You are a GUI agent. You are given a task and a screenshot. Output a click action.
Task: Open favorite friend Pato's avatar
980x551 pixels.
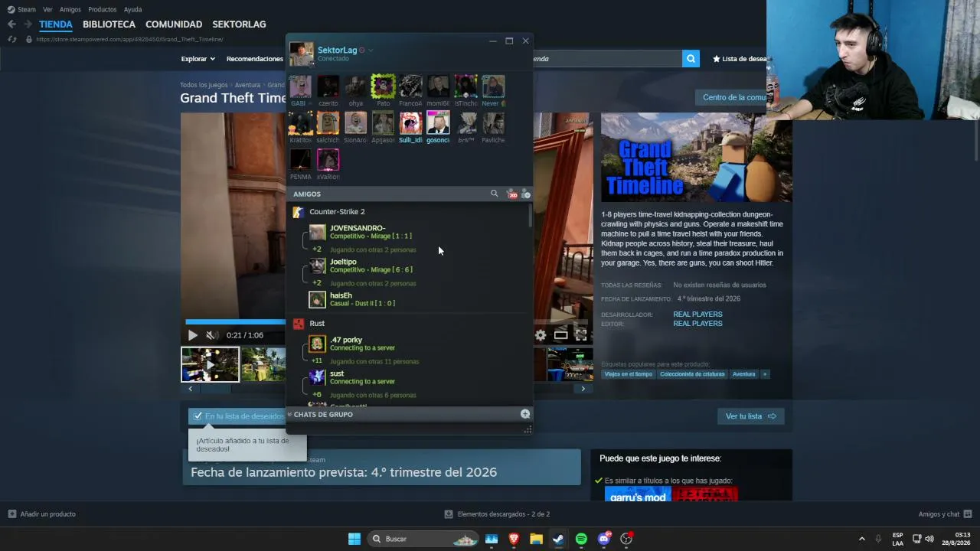(383, 86)
